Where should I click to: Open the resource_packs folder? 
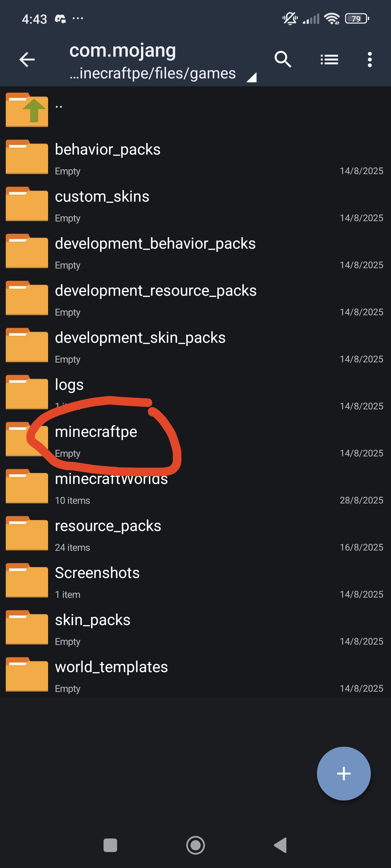coord(195,534)
